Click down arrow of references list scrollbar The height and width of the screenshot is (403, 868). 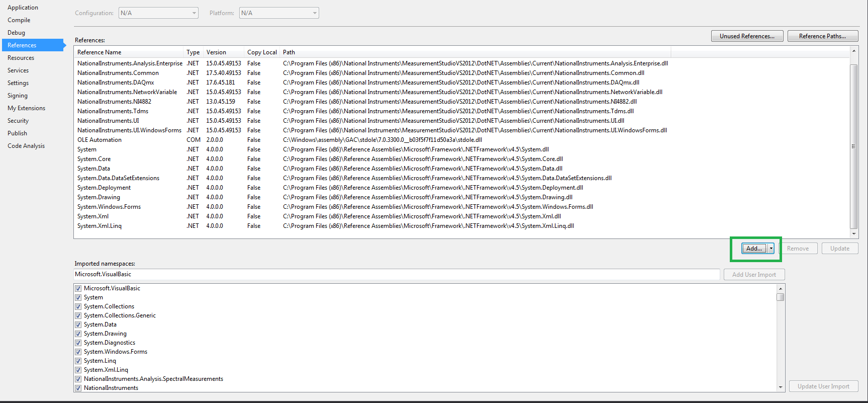point(853,234)
